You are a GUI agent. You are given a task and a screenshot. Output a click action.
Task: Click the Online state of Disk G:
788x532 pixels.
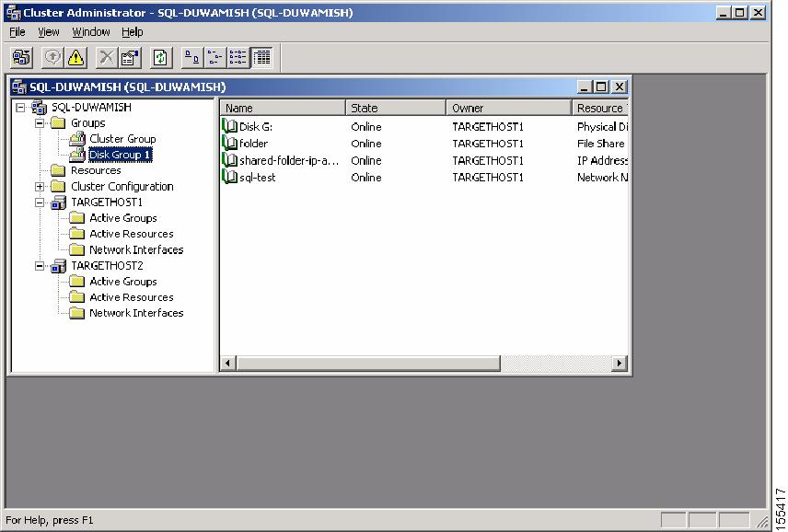[x=365, y=127]
